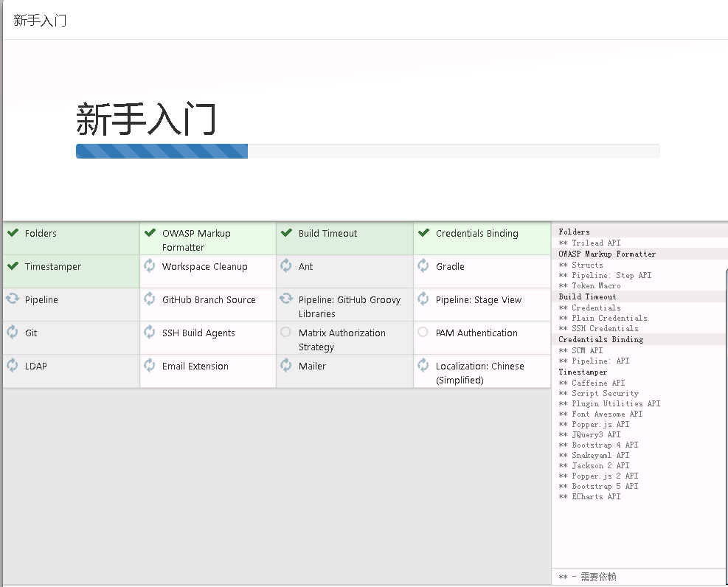Screen dimensions: 728x587
Task: Click the Credentials Binding log heading
Action: 601,339
